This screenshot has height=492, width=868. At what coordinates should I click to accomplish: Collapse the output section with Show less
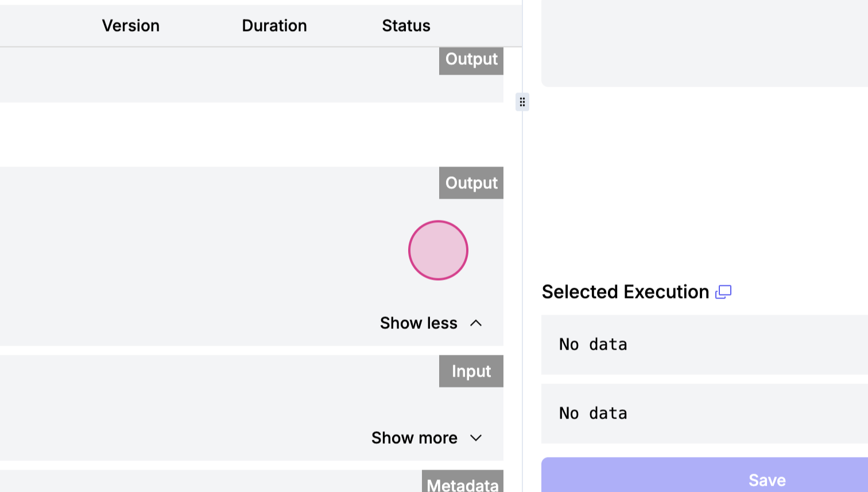[x=419, y=323]
